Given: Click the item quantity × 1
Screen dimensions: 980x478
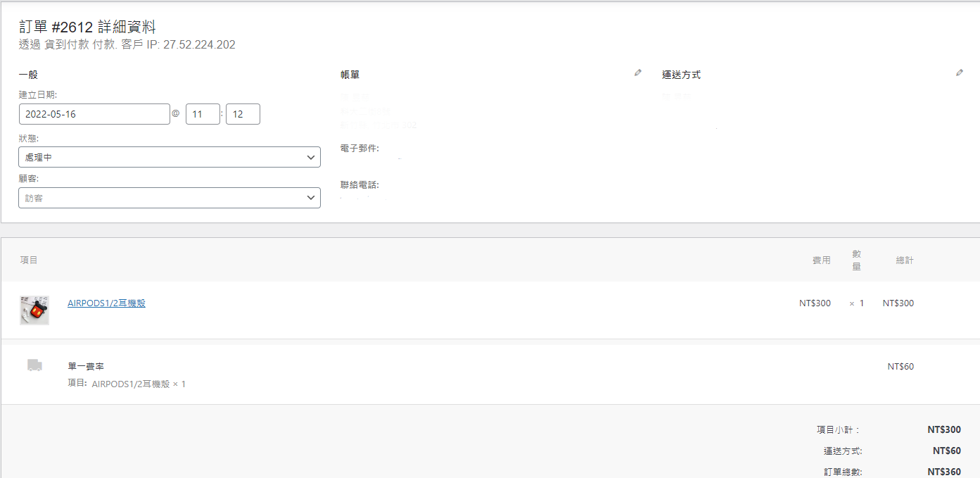Looking at the screenshot, I should [x=856, y=303].
